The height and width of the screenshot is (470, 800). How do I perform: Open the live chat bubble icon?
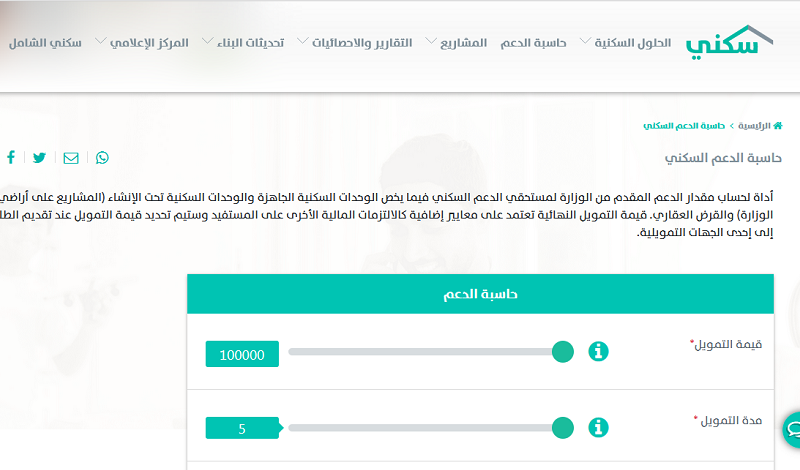[x=792, y=430]
